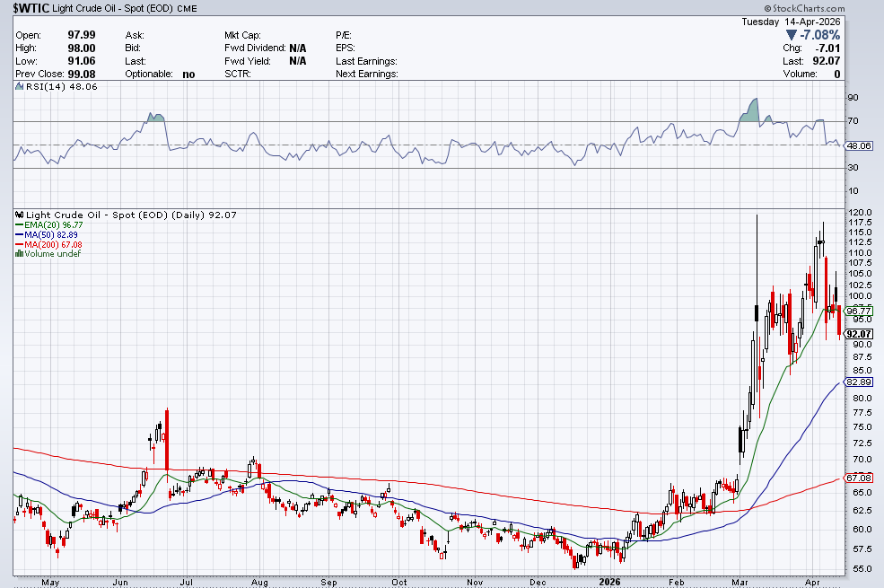The width and height of the screenshot is (884, 588).
Task: Click the 'MA(200) 67.08' legend entry
Action: (x=53, y=245)
